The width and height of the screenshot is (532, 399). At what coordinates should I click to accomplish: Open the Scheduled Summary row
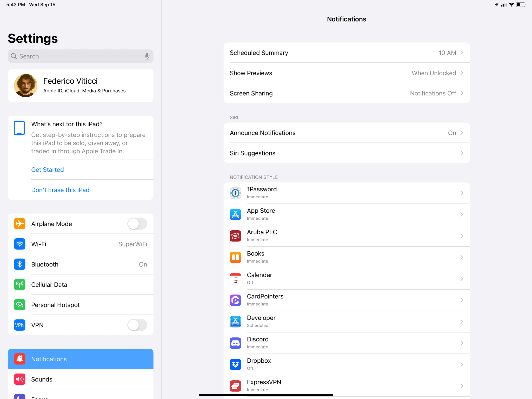pyautogui.click(x=347, y=53)
